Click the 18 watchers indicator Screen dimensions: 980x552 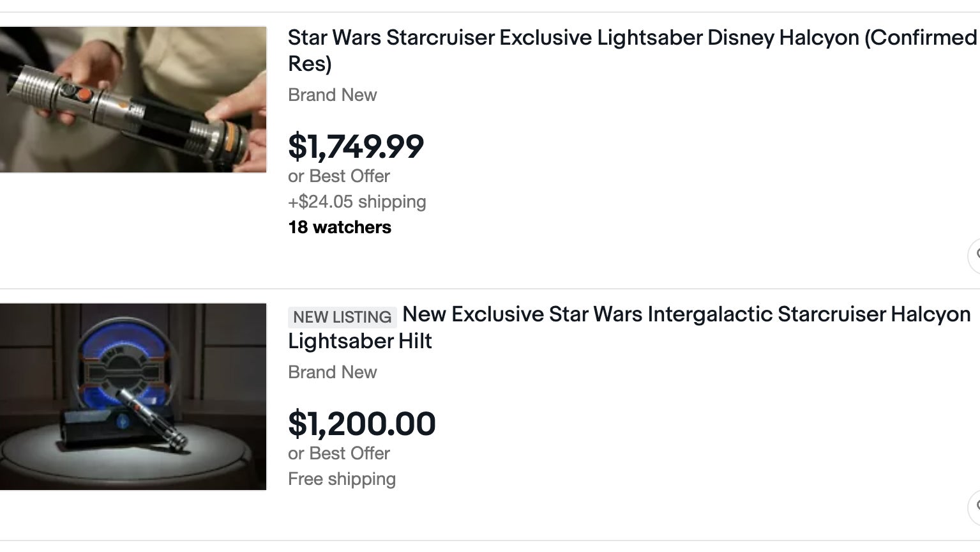tap(339, 227)
